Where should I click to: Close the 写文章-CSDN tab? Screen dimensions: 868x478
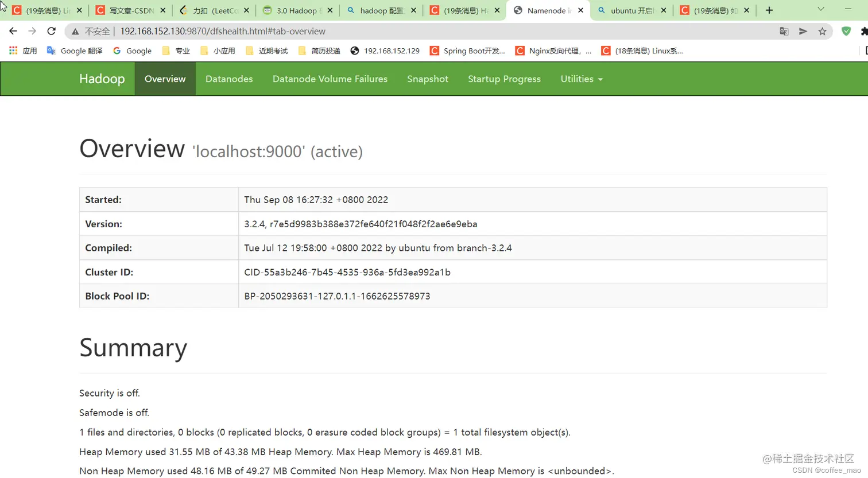pyautogui.click(x=163, y=10)
